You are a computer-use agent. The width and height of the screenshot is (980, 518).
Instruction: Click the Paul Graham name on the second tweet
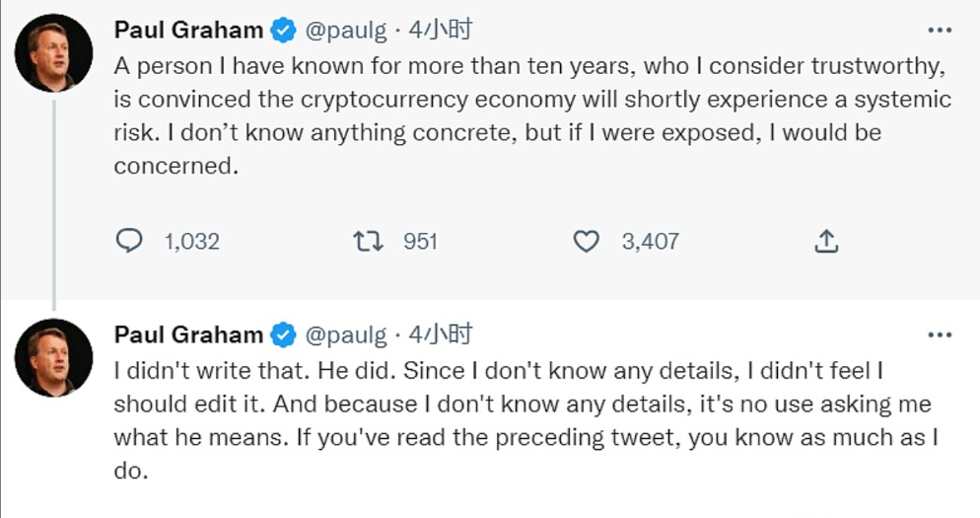pos(188,335)
